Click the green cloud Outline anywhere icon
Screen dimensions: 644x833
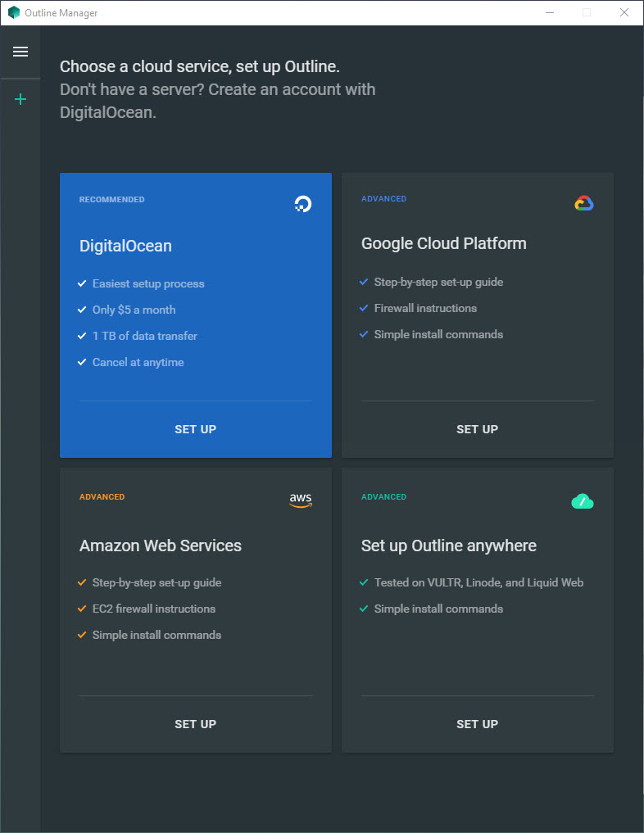tap(583, 501)
